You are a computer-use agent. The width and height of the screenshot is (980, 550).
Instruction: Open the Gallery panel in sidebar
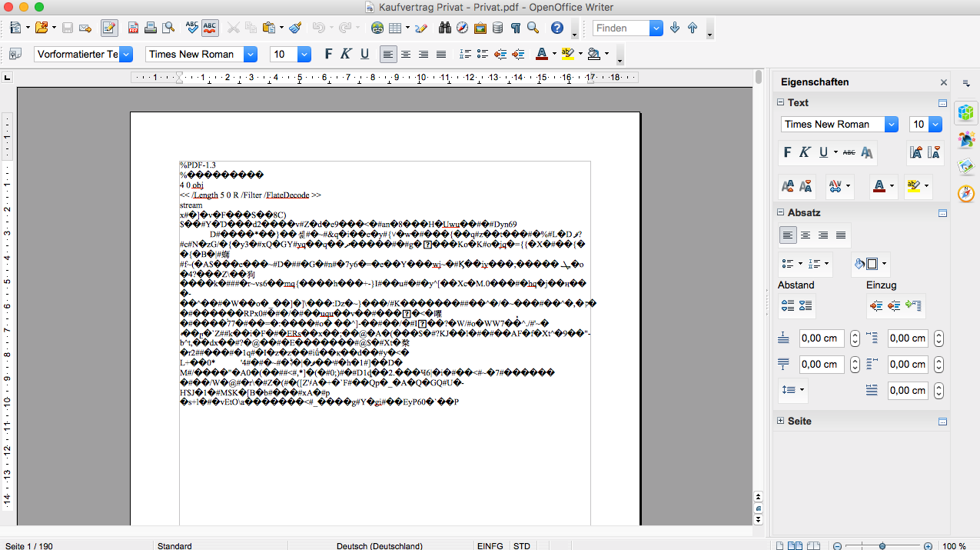(x=966, y=166)
